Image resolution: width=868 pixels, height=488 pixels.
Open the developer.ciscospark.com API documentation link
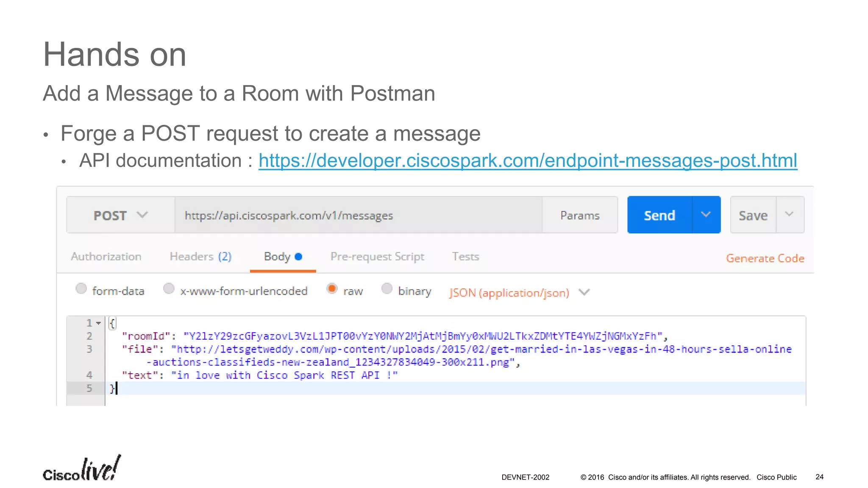[x=528, y=161]
